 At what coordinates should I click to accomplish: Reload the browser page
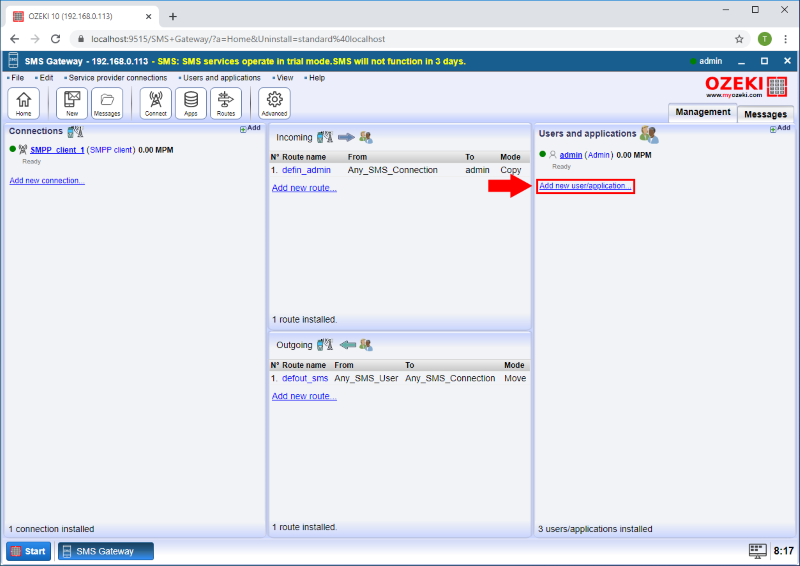click(x=56, y=39)
